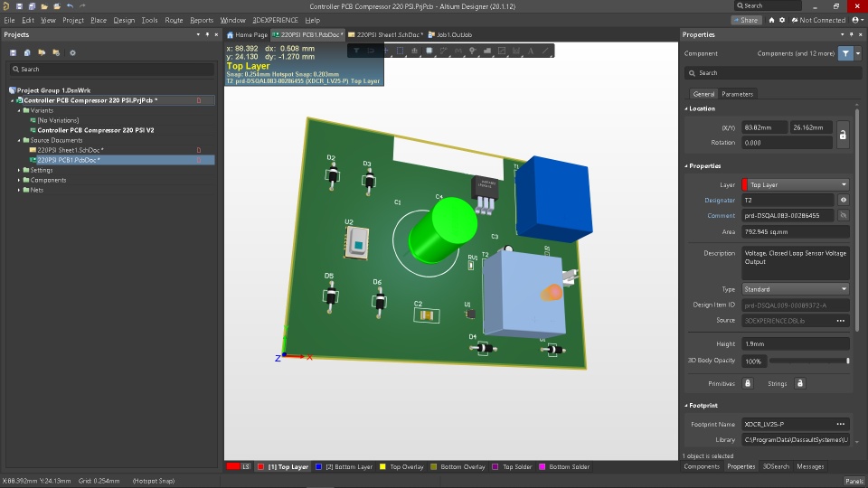Toggle the Strings lock

799,383
